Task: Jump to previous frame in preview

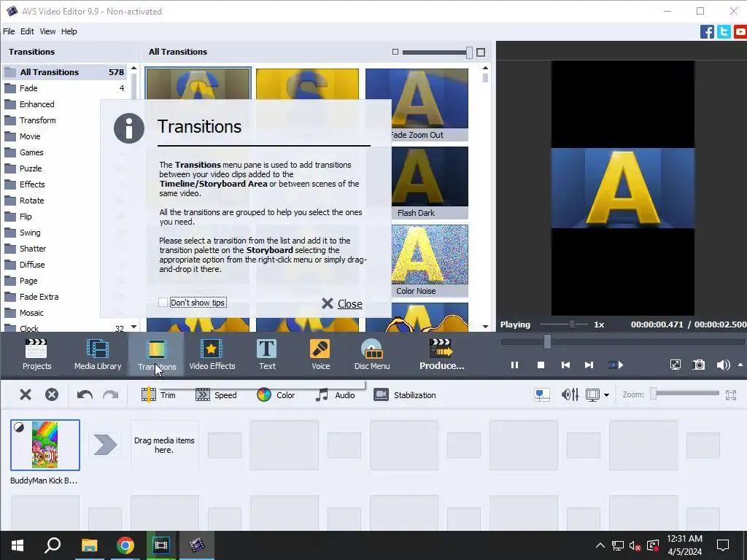Action: pos(565,365)
